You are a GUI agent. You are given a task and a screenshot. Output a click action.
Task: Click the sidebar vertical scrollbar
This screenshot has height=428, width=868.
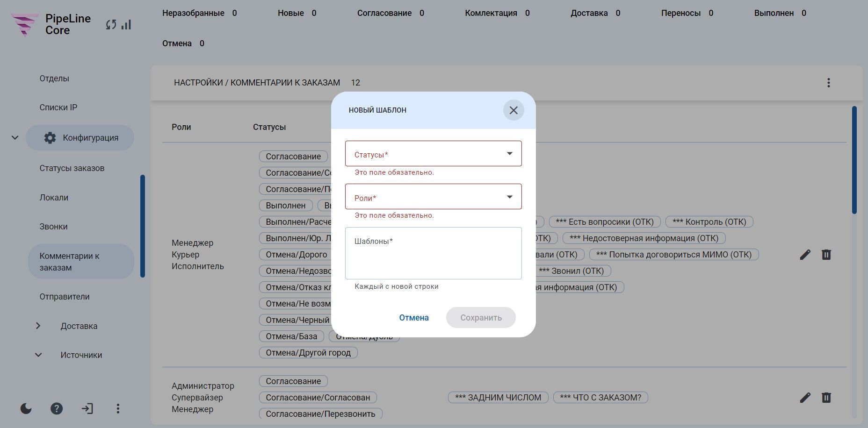click(143, 226)
